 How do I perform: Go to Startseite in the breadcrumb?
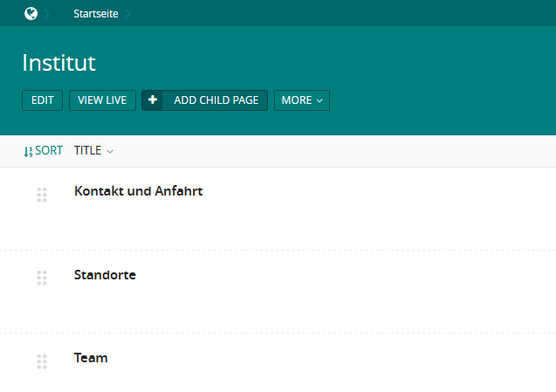(x=96, y=14)
